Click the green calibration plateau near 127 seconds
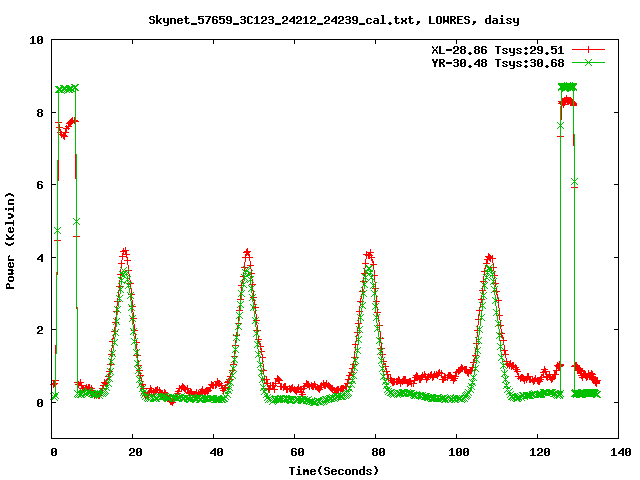Image resolution: width=640 pixels, height=480 pixels. 567,87
